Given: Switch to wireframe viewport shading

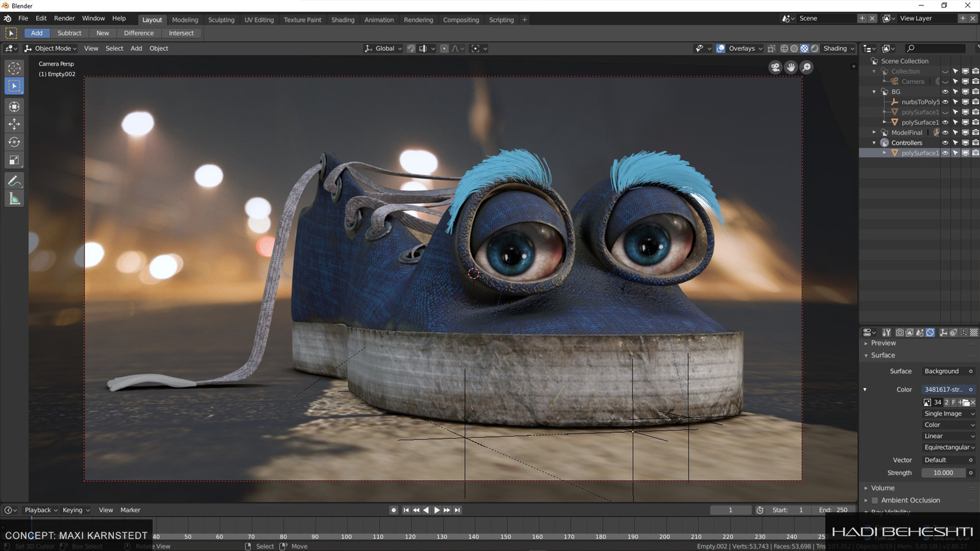Looking at the screenshot, I should click(784, 48).
